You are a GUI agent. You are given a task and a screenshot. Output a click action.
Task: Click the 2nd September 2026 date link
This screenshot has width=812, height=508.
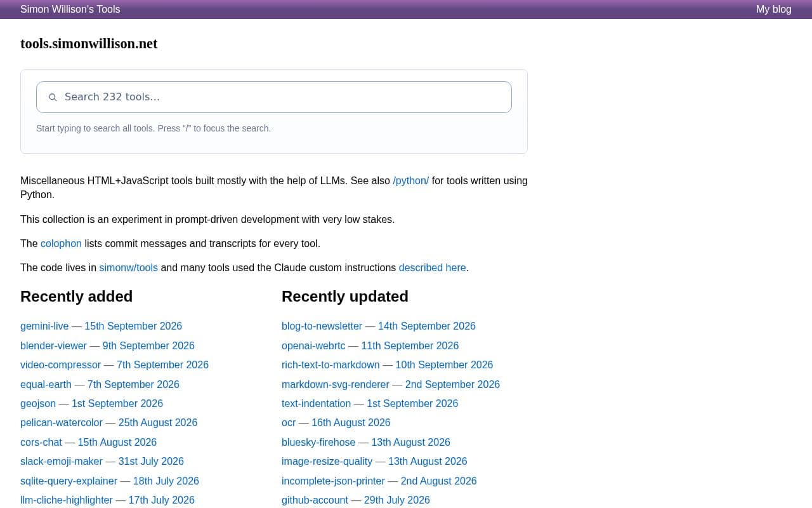point(452,384)
